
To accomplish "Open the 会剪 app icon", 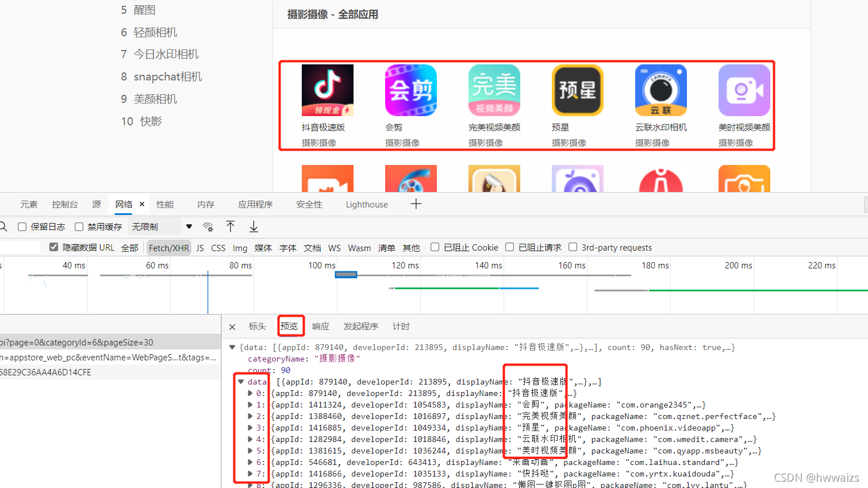I will 411,90.
